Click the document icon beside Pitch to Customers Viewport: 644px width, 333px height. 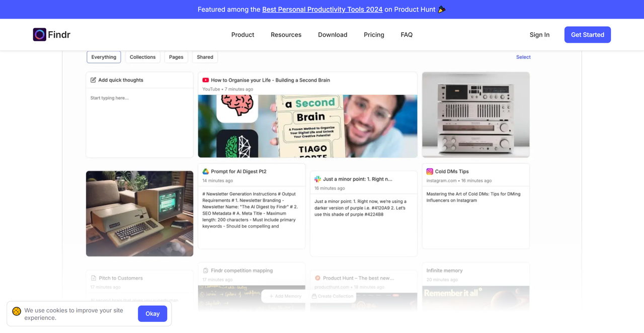coord(93,278)
